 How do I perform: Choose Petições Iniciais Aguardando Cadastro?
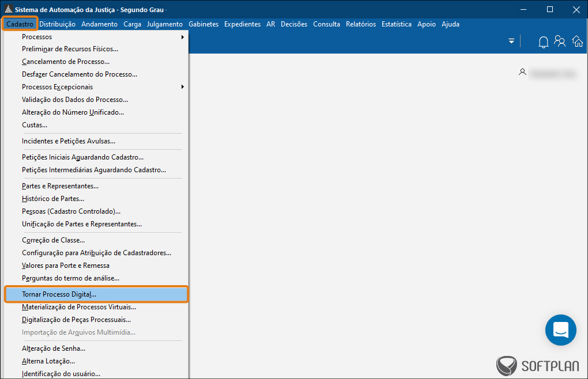pyautogui.click(x=96, y=157)
